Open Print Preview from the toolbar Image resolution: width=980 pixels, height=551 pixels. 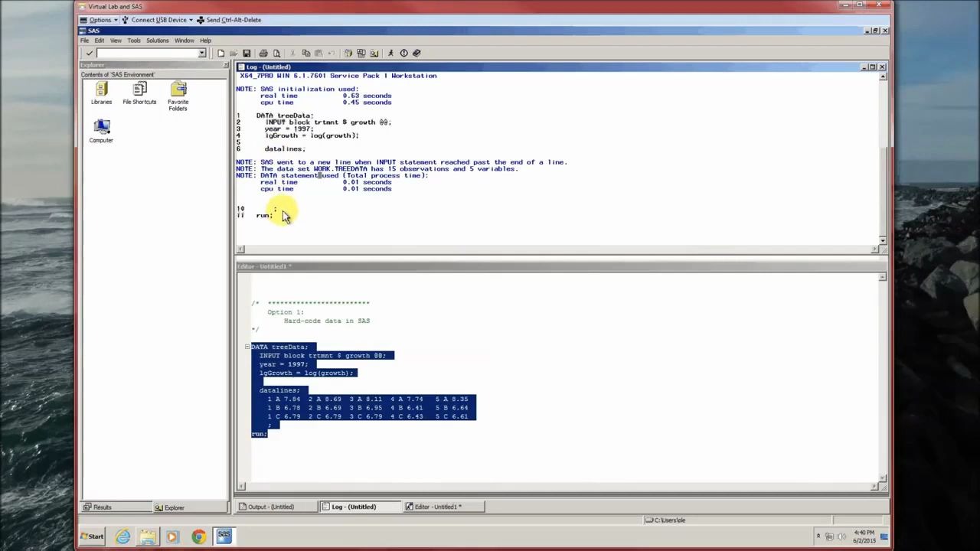coord(276,53)
